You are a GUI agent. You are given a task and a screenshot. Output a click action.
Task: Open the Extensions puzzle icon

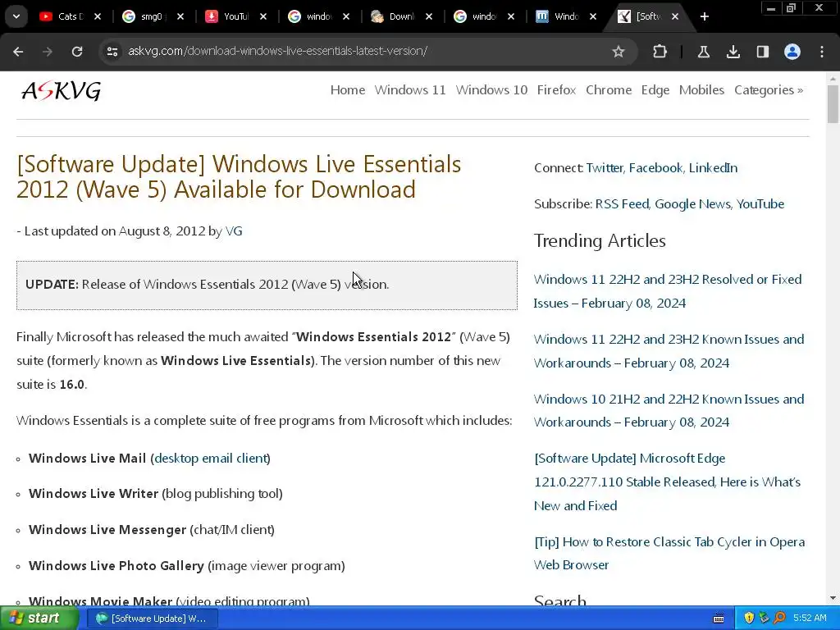660,52
